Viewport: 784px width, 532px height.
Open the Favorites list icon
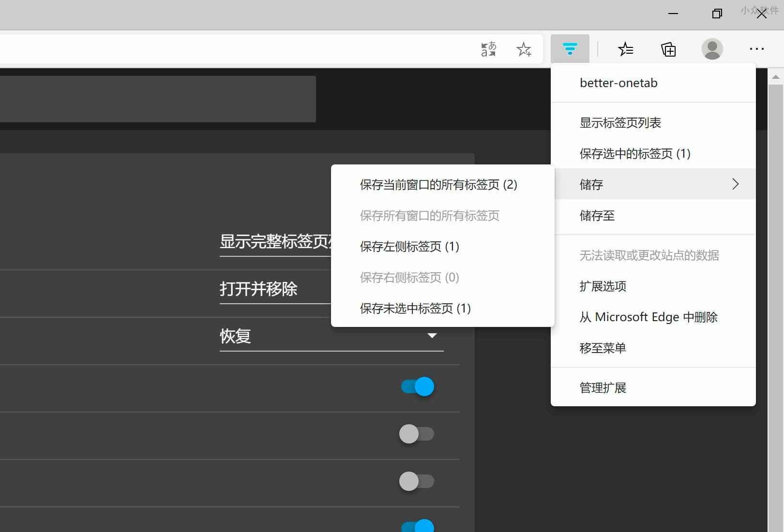pyautogui.click(x=625, y=49)
